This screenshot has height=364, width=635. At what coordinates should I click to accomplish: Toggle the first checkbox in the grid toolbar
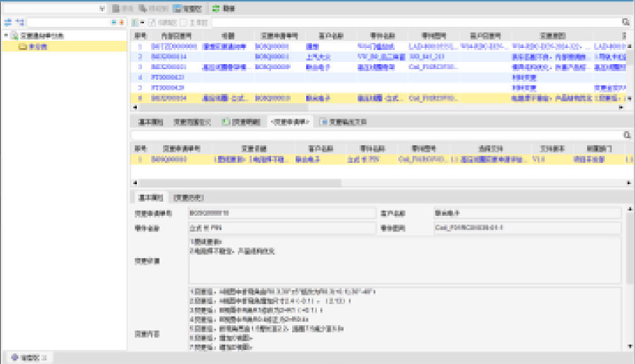click(152, 23)
